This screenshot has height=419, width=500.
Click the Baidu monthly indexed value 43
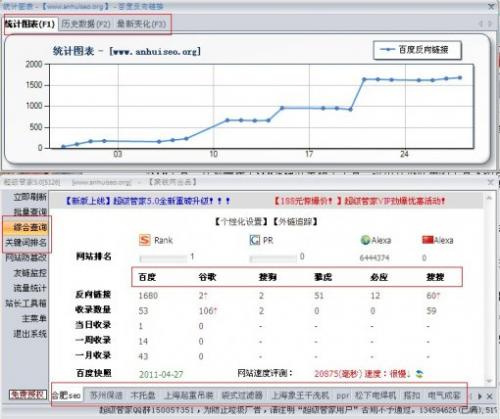(143, 356)
